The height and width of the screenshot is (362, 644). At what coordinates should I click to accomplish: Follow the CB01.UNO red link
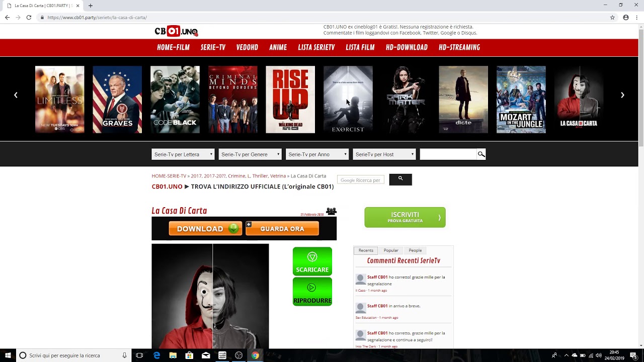pyautogui.click(x=167, y=187)
